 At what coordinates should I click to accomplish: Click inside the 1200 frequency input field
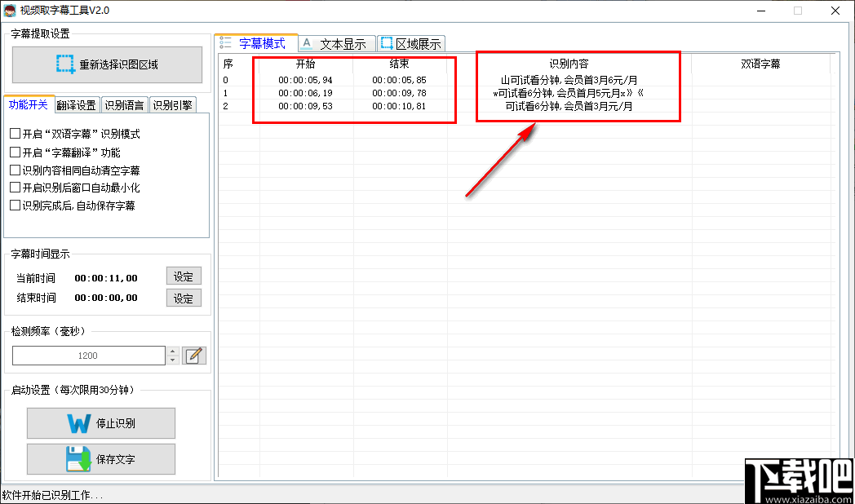(90, 356)
